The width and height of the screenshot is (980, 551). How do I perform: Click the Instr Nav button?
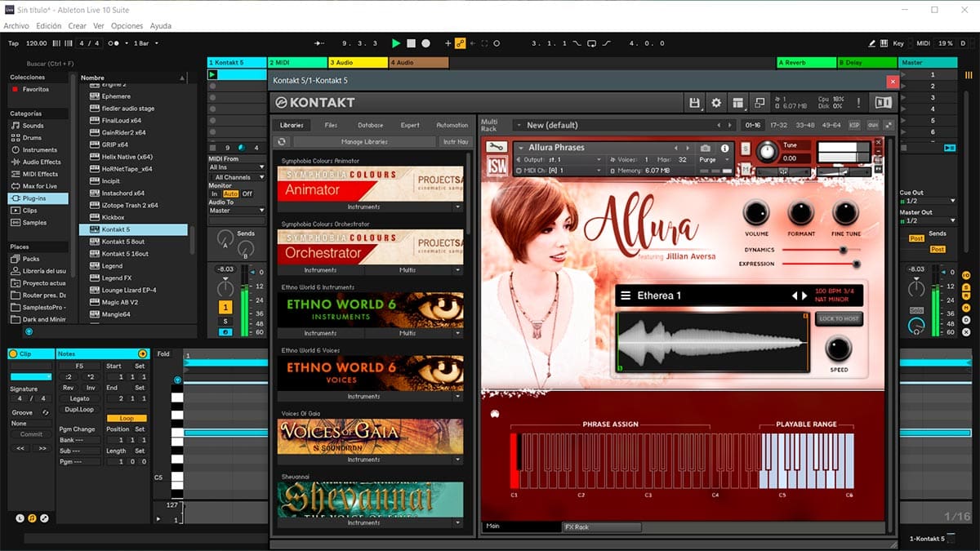click(455, 142)
